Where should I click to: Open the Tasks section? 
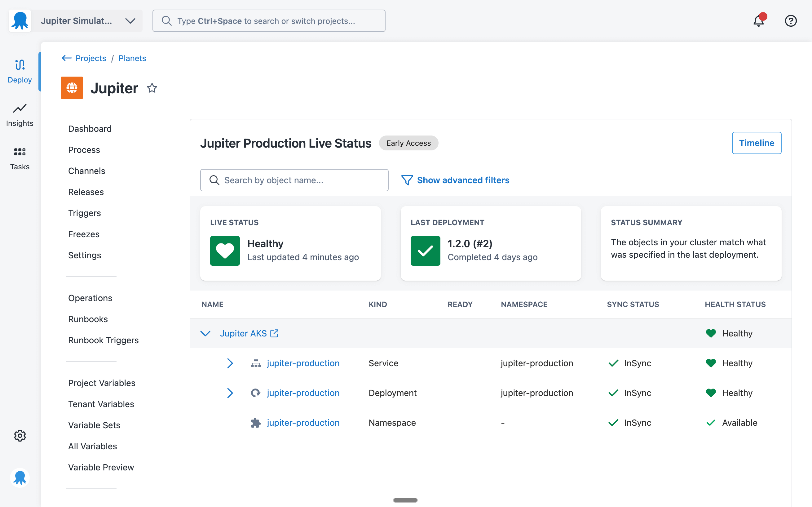click(x=20, y=158)
